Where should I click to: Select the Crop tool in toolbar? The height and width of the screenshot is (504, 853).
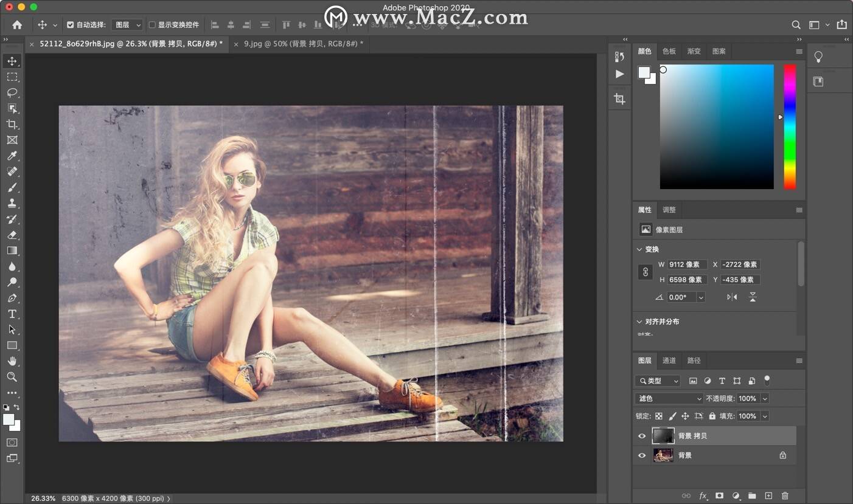12,124
